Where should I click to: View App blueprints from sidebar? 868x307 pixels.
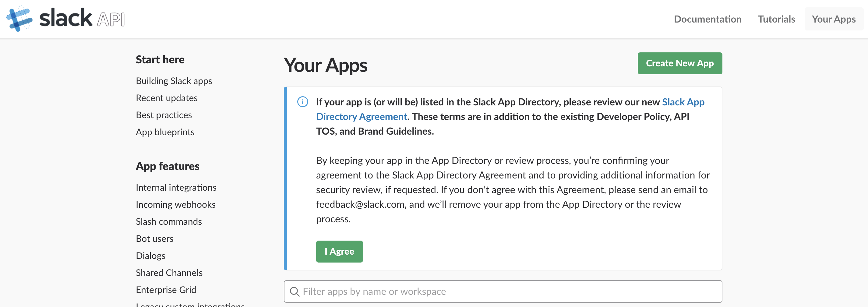coord(165,132)
